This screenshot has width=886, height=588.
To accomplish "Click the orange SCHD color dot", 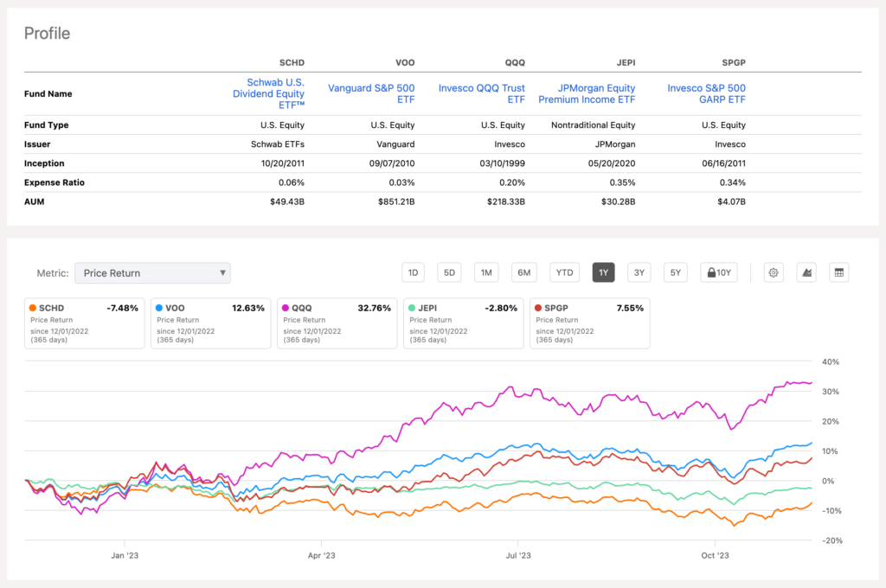I will [33, 308].
